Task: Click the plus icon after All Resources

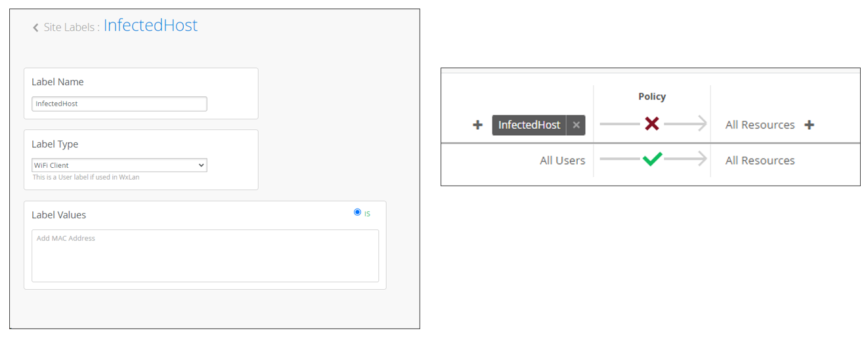Action: click(810, 125)
